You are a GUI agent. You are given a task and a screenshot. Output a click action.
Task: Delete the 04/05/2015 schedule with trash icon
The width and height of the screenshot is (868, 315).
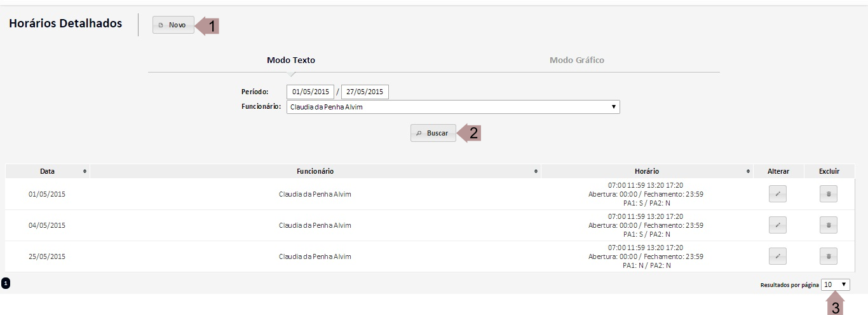(x=828, y=225)
